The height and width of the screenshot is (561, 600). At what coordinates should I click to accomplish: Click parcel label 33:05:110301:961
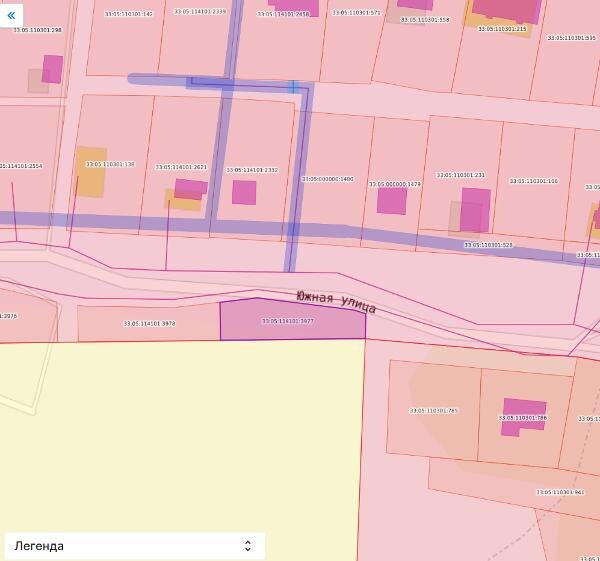tap(561, 492)
